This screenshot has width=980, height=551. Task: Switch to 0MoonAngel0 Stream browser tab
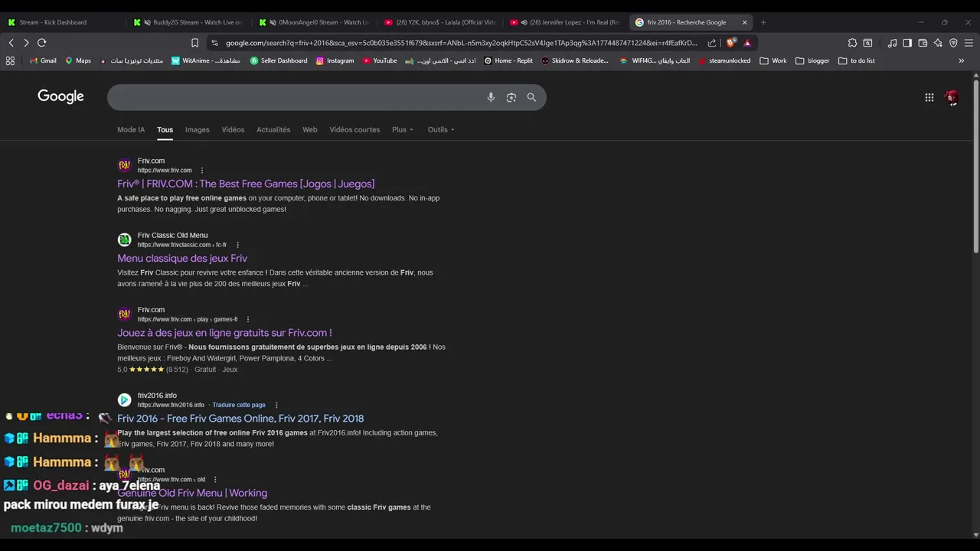pyautogui.click(x=315, y=22)
